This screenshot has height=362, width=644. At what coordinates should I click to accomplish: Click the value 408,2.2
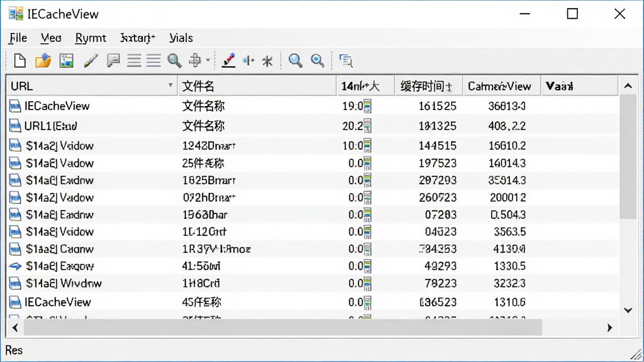coord(507,126)
